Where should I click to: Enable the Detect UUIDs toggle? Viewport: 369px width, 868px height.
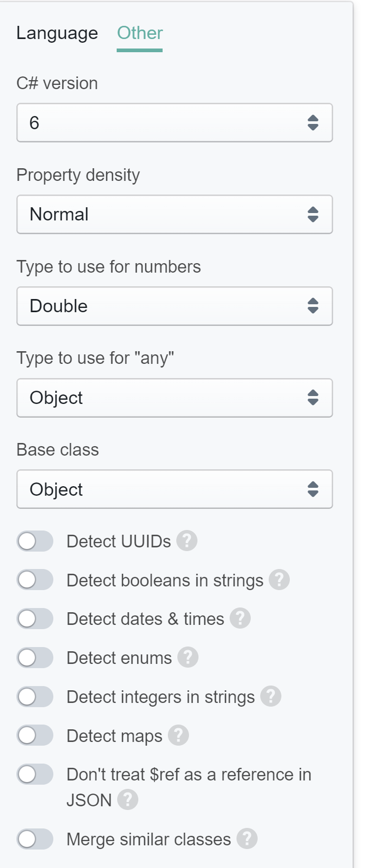click(35, 541)
